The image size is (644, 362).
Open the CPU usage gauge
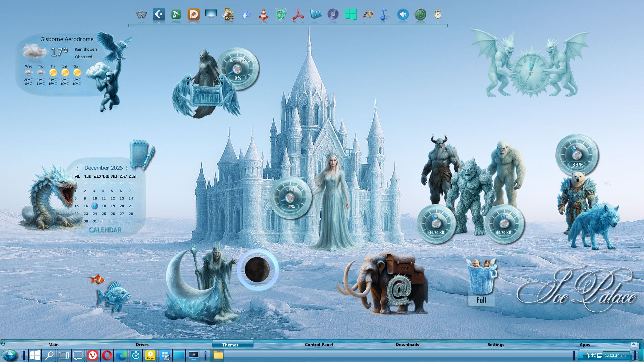coord(290,198)
